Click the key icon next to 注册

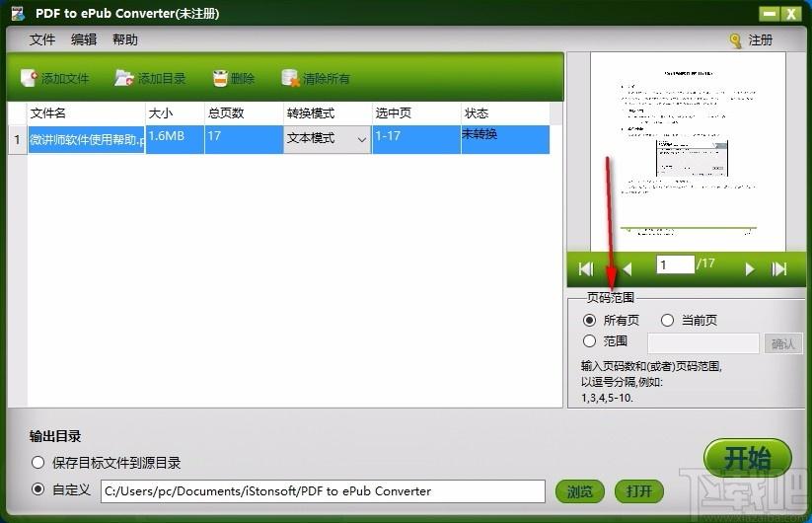click(x=735, y=40)
